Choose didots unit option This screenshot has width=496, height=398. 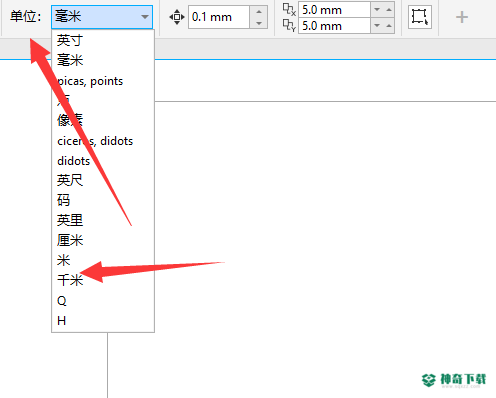coord(103,161)
